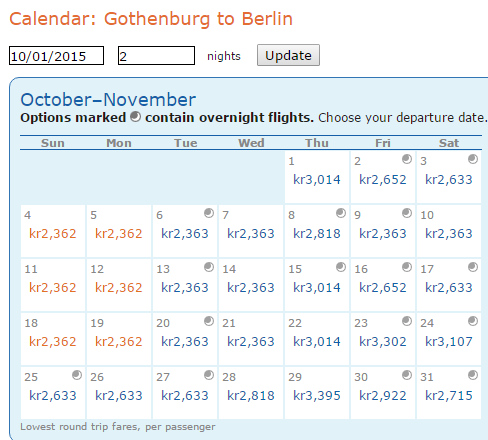
Task: Choose the kr2,362 fare on October 4
Action: (x=53, y=234)
